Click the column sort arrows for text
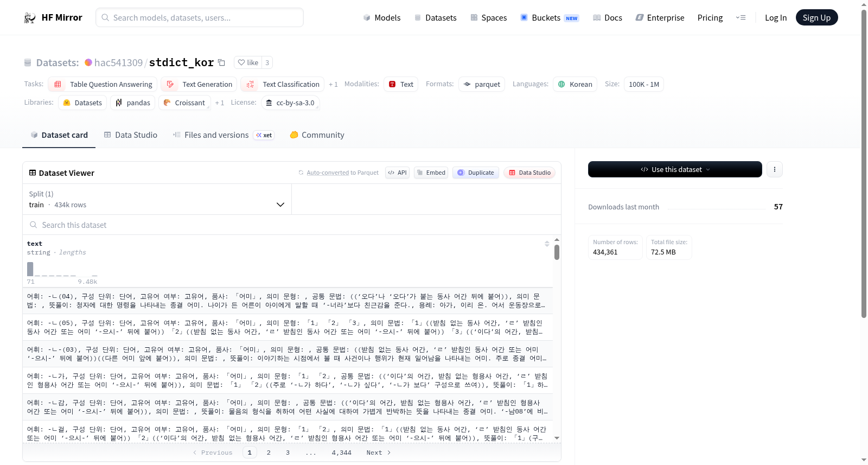868x465 pixels. tap(547, 244)
